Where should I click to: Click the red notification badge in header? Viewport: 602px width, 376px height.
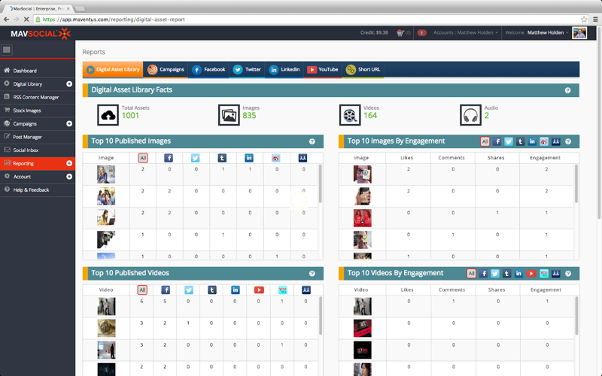422,33
